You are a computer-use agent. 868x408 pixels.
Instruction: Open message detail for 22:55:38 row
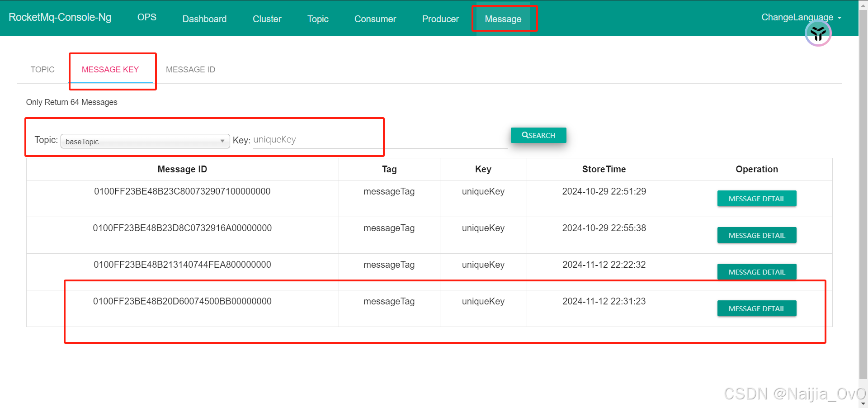(757, 235)
